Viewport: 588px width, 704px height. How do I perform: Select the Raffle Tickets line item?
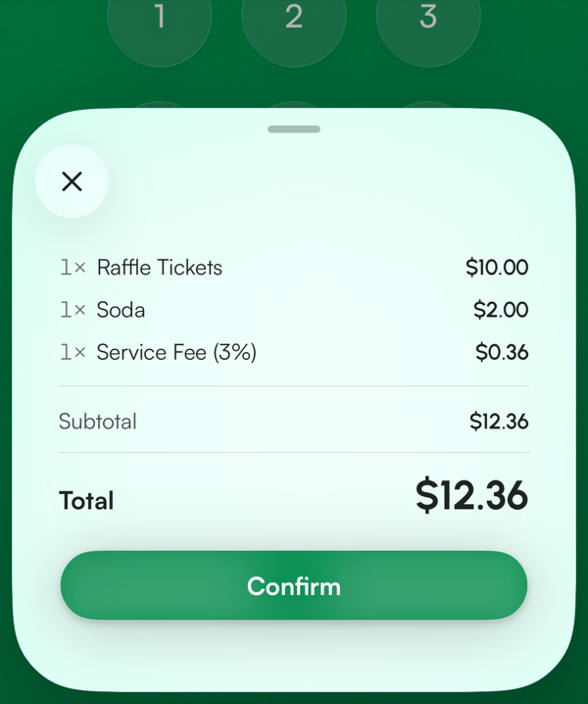294,268
